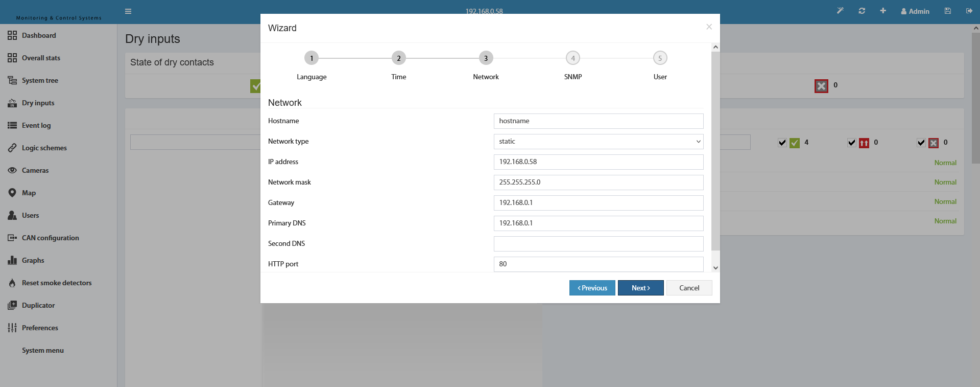Click the IP address field
Image resolution: width=980 pixels, height=387 pixels.
[599, 162]
